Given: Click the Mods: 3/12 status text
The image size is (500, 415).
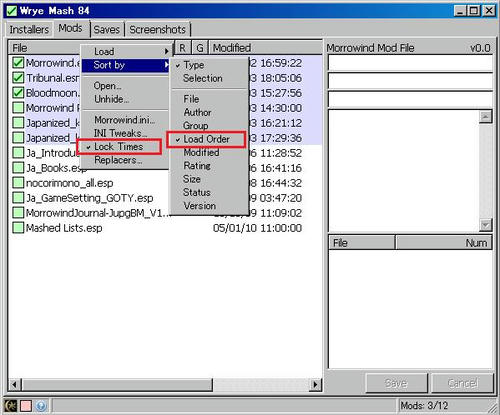Looking at the screenshot, I should pos(424,406).
